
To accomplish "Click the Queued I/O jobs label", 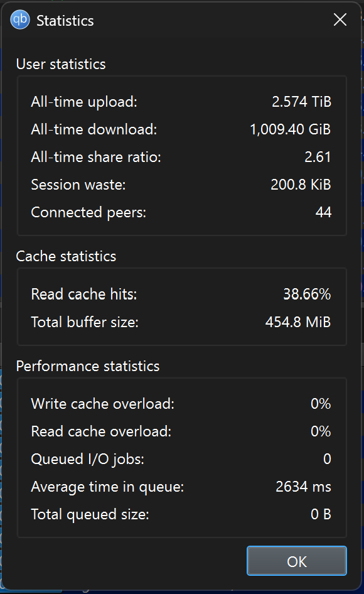I will [87, 459].
